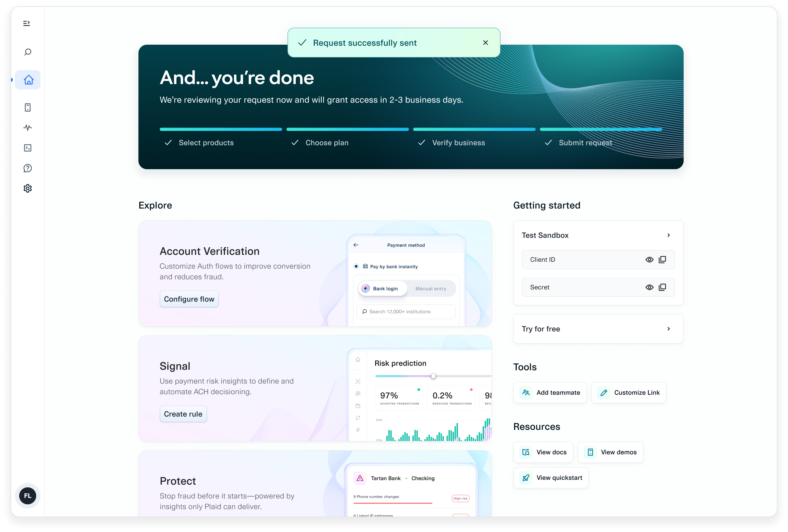Select Pay by bank instantly radio
Viewport: 788px width, 532px height.
click(356, 266)
